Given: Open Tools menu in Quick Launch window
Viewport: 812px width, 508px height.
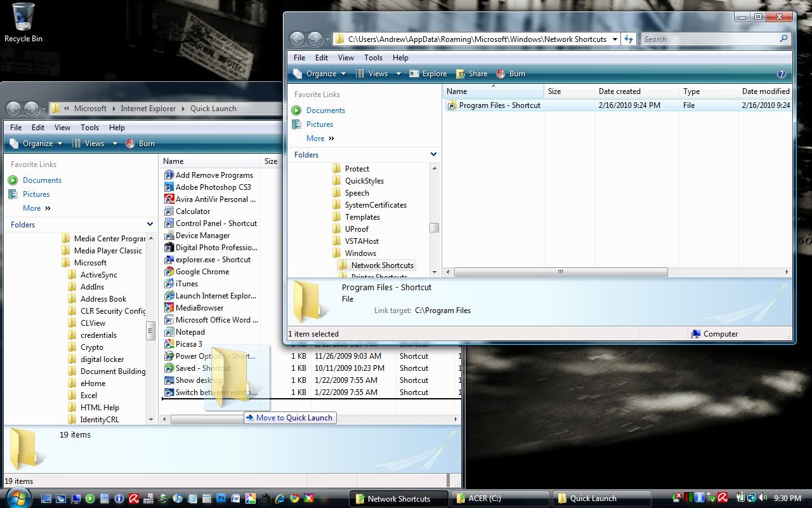Looking at the screenshot, I should (89, 128).
